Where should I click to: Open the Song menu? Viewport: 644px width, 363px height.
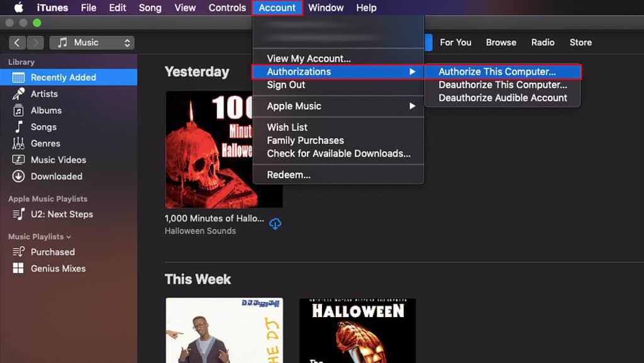[x=150, y=8]
